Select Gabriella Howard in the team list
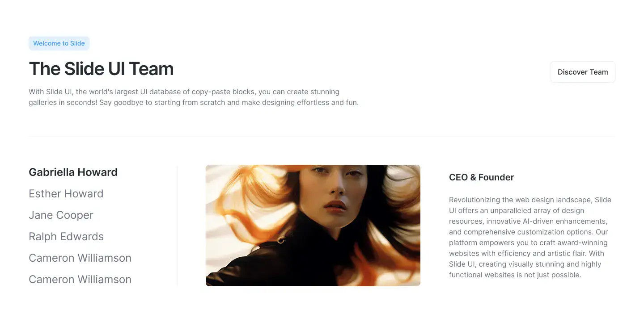 (x=73, y=172)
